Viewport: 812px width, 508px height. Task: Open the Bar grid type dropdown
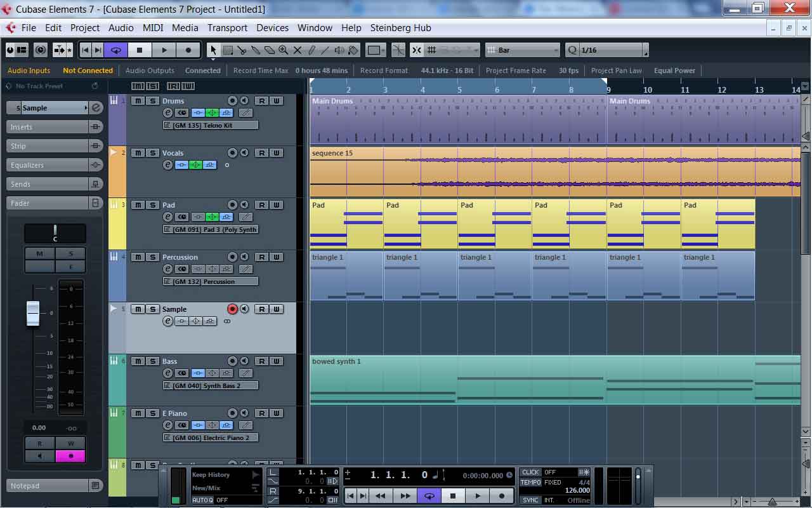click(523, 50)
